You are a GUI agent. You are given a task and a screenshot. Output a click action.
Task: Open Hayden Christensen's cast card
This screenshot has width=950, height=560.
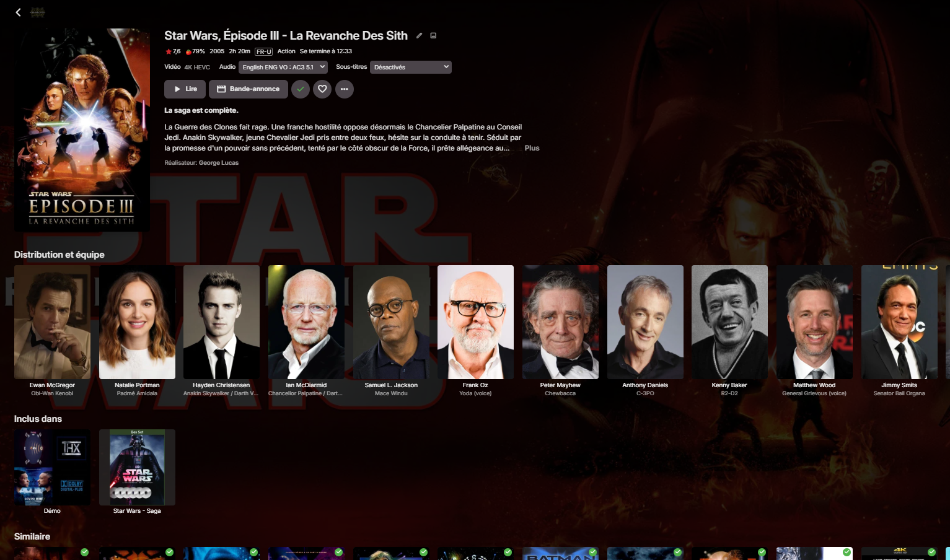tap(221, 331)
